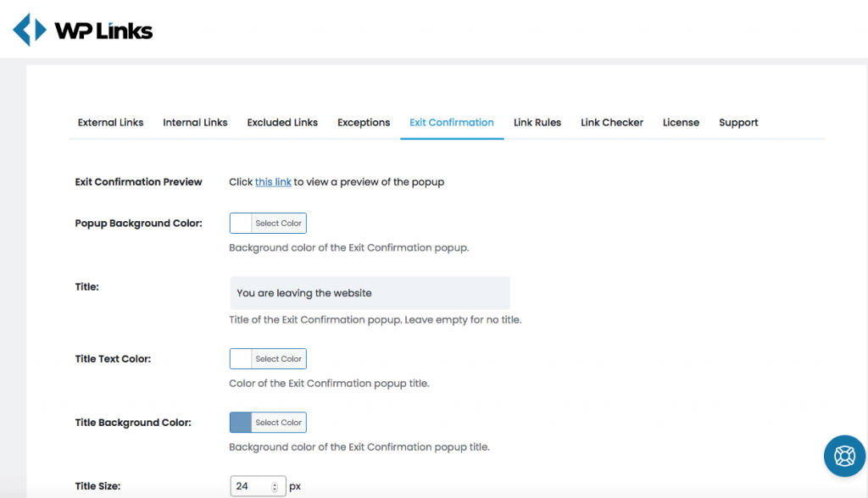Image resolution: width=868 pixels, height=498 pixels.
Task: Click the Title Text Color swatch
Action: click(241, 358)
